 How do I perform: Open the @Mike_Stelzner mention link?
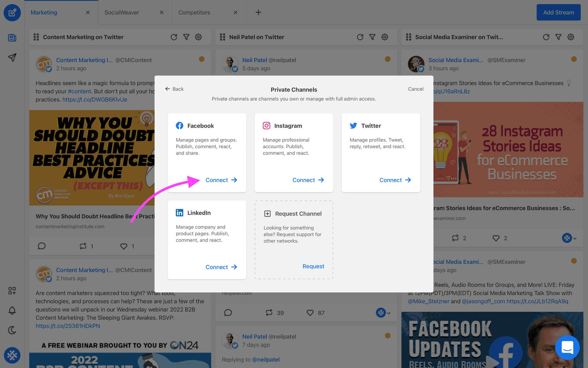tap(428, 301)
